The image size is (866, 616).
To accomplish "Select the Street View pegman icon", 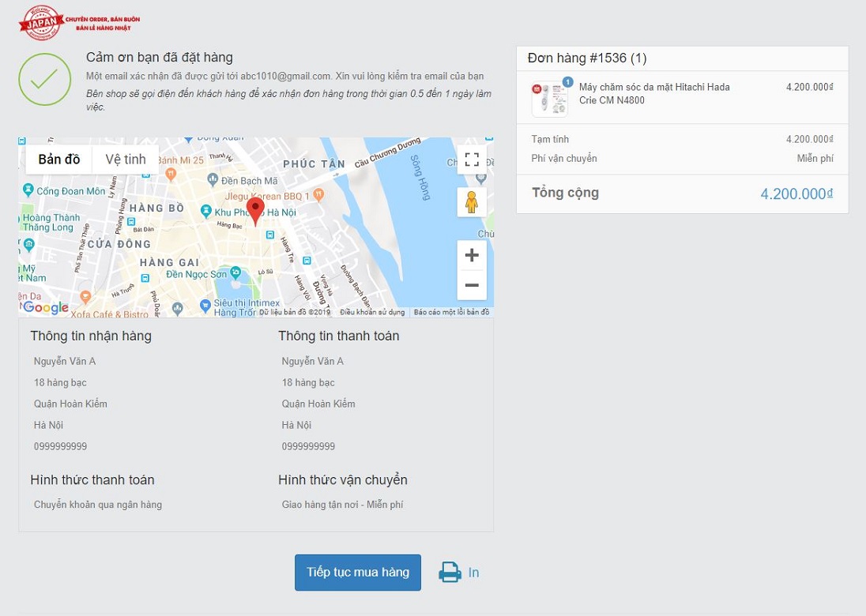I will tap(472, 202).
